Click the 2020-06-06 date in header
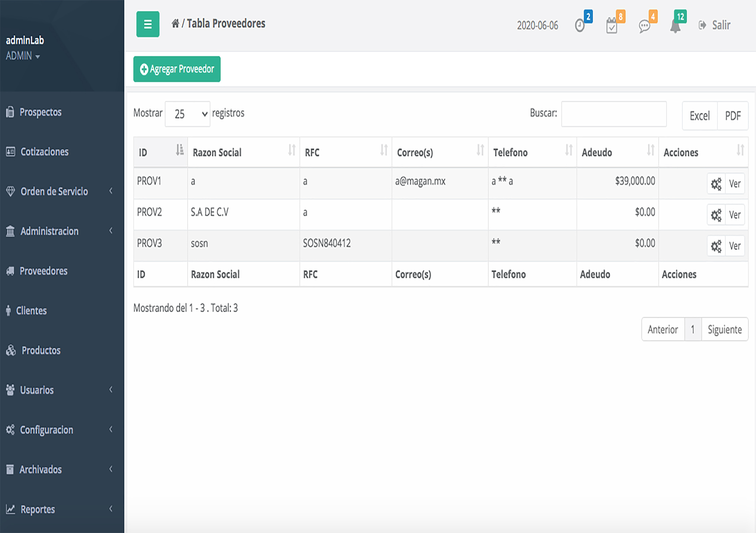Viewport: 756px width, 533px height. 538,25
